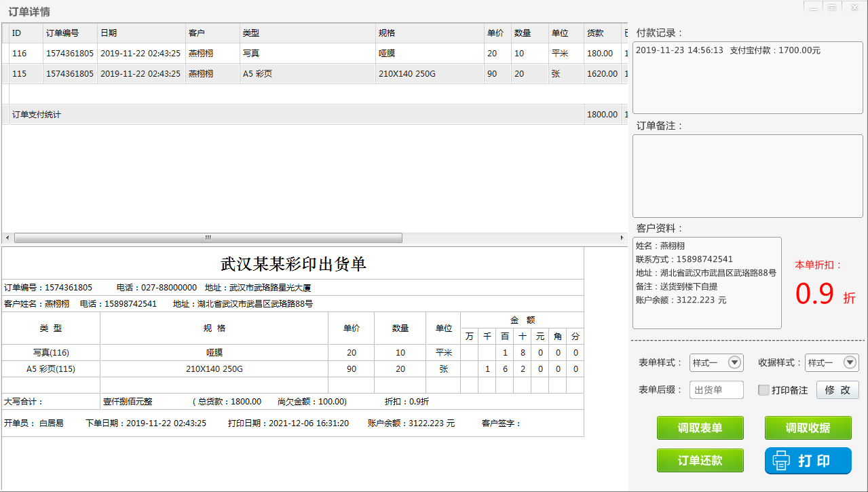868x492 pixels.
Task: Click inside the 订单备注 text box
Action: tap(747, 176)
